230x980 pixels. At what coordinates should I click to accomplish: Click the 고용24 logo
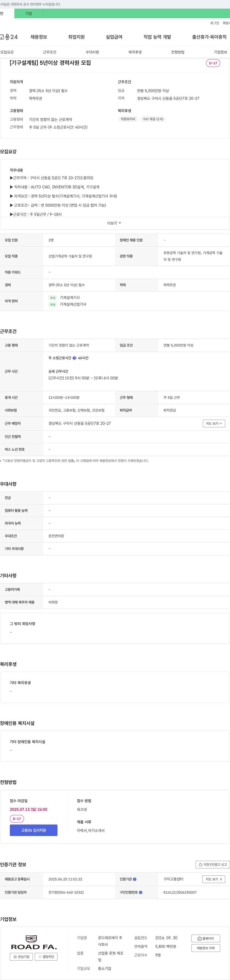[x=9, y=37]
